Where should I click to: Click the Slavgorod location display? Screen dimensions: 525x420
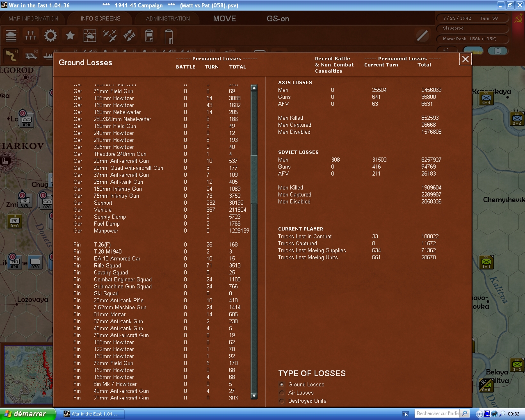pos(472,28)
